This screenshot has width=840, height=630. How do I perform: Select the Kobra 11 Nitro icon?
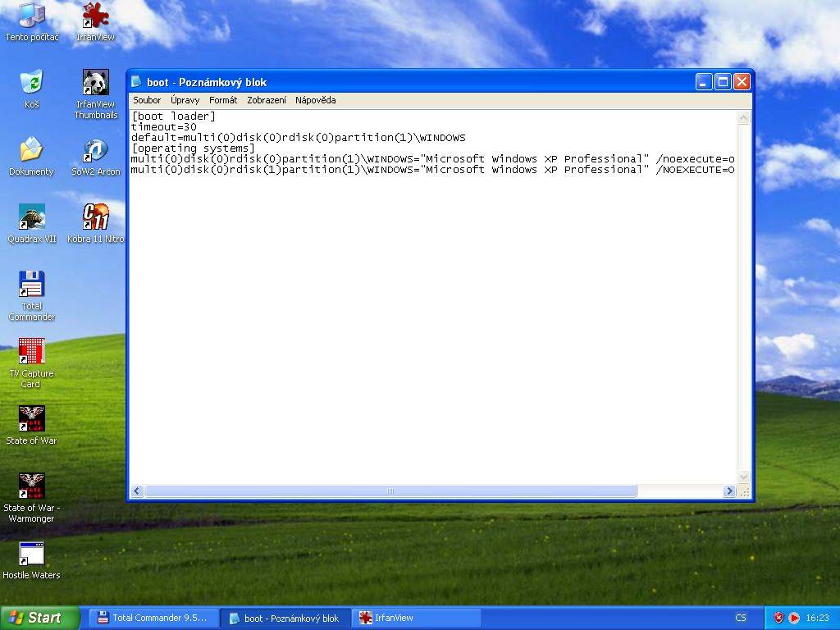[x=95, y=224]
